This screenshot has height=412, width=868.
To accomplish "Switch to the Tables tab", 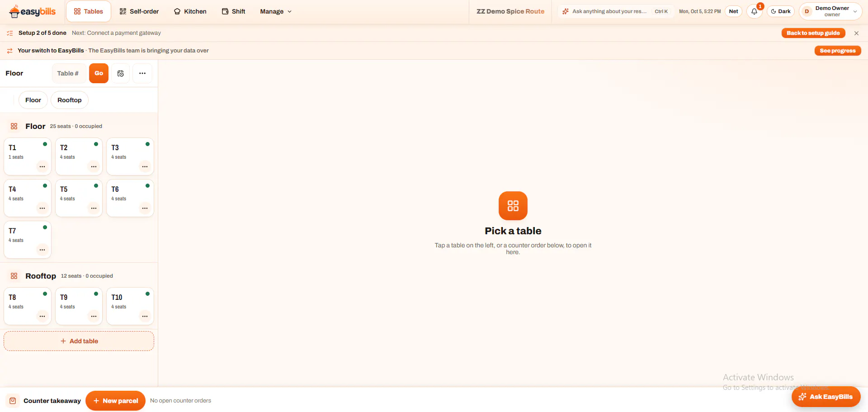I will click(89, 11).
